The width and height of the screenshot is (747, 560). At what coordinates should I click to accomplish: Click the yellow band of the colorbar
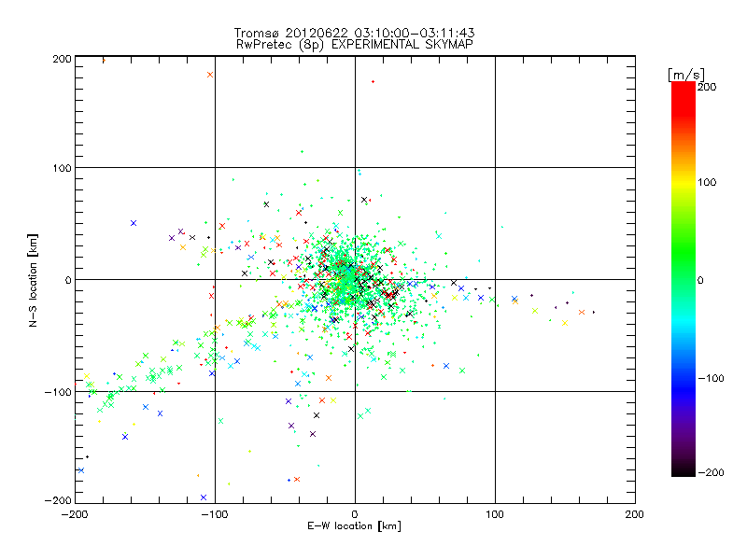coord(684,182)
